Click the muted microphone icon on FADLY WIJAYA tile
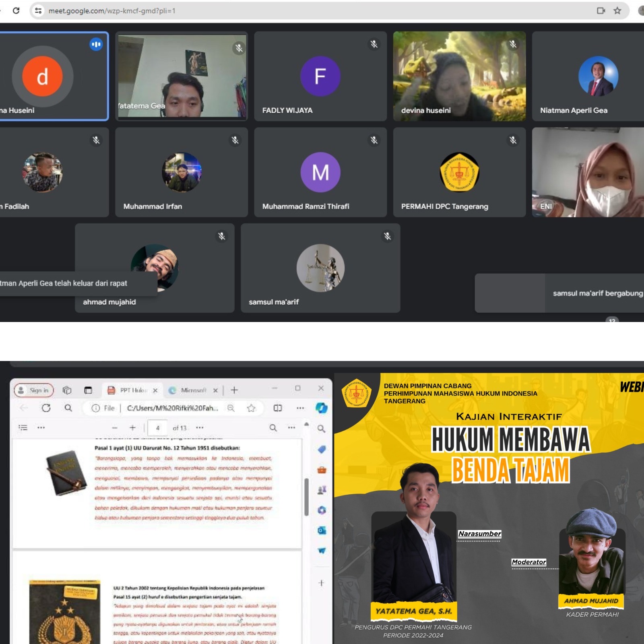The image size is (644, 644). 374,44
